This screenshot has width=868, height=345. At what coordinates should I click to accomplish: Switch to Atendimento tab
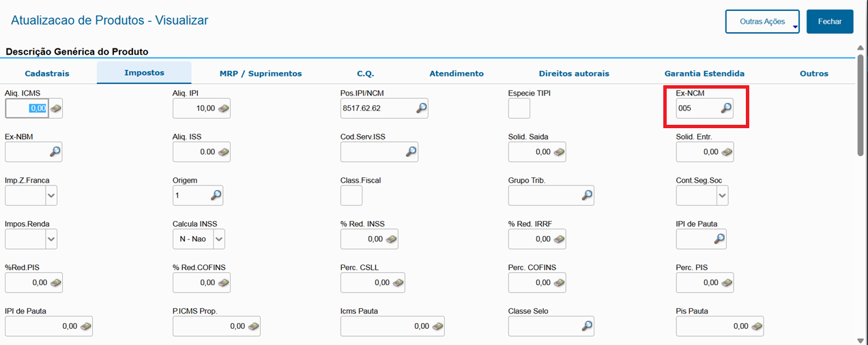[x=457, y=74]
